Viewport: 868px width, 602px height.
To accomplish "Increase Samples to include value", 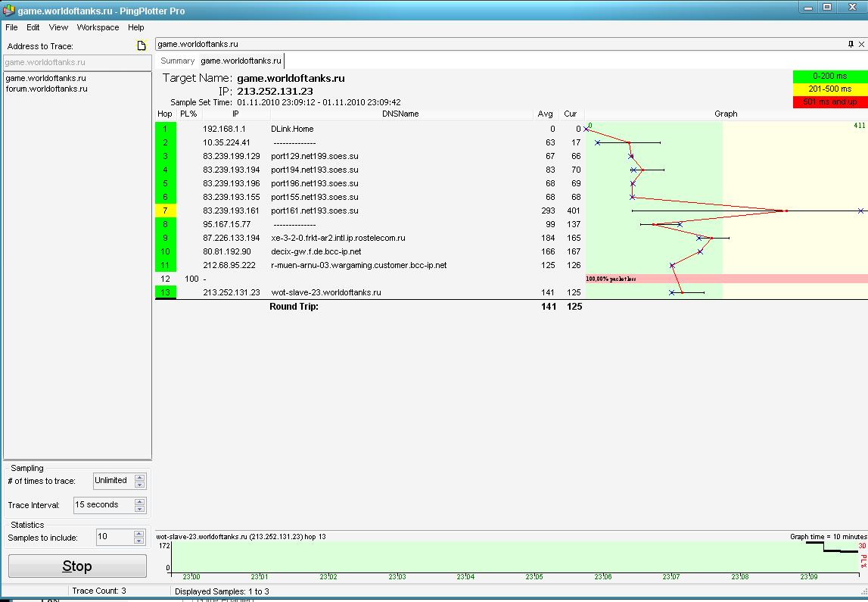I will point(139,534).
